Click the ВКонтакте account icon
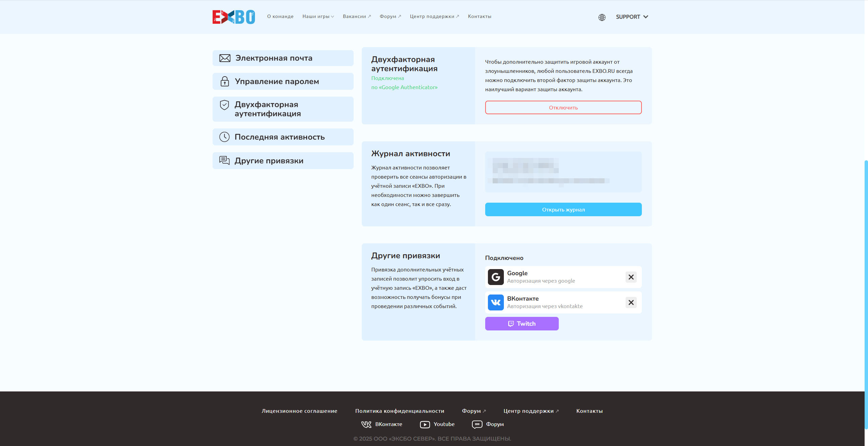 coord(496,302)
